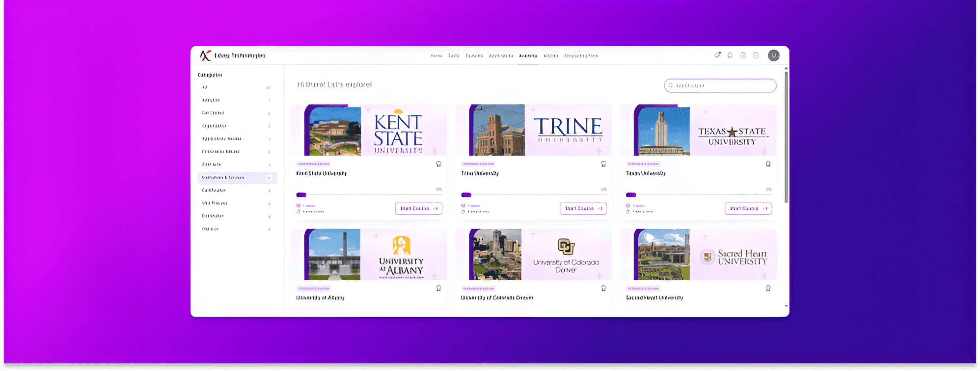Select the highlighted Institutions & Courses category
The height and width of the screenshot is (371, 980).
click(237, 178)
